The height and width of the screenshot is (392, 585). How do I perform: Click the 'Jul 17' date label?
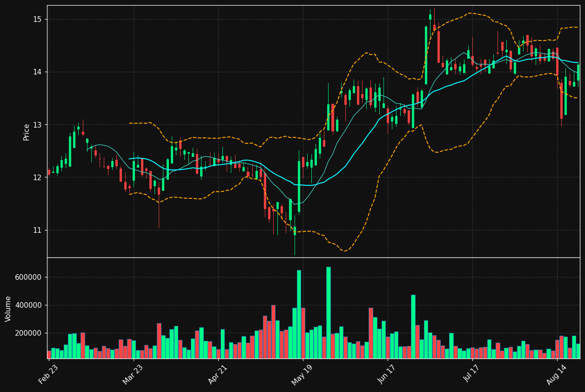(472, 374)
